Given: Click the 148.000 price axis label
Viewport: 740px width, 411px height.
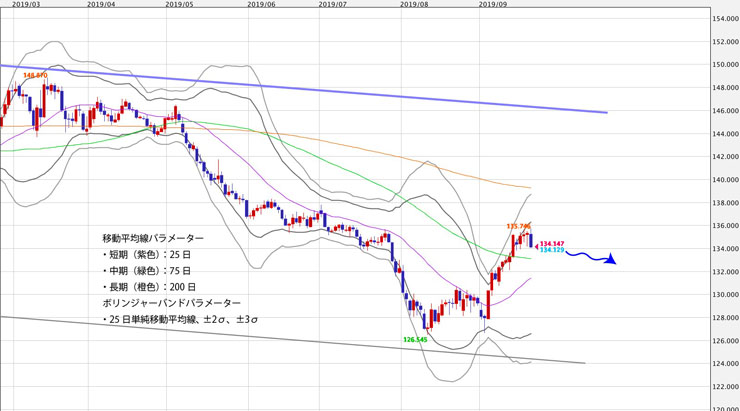Looking at the screenshot, I should click(x=726, y=88).
